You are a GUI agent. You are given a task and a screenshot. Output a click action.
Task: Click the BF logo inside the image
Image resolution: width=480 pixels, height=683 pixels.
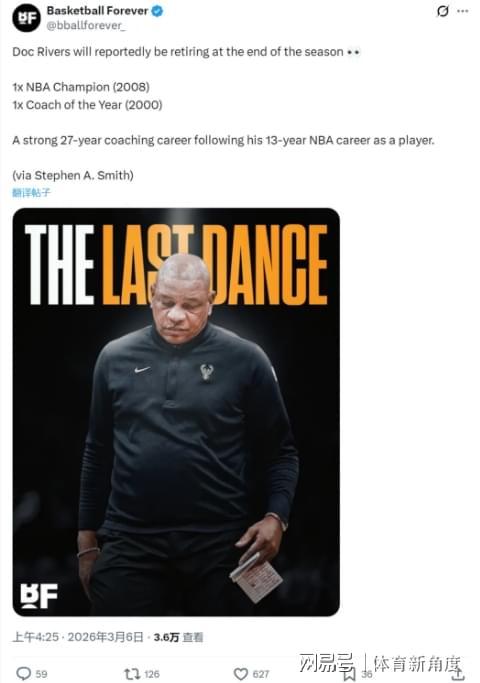point(39,596)
